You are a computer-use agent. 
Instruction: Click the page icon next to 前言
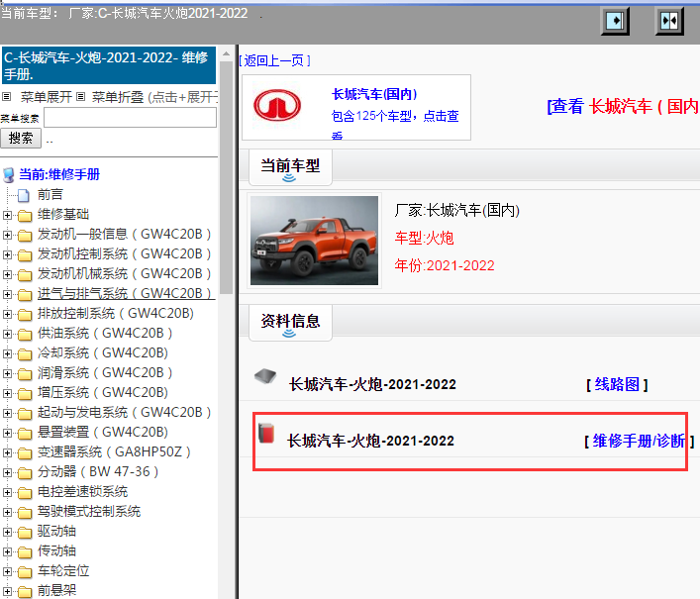pyautogui.click(x=24, y=195)
